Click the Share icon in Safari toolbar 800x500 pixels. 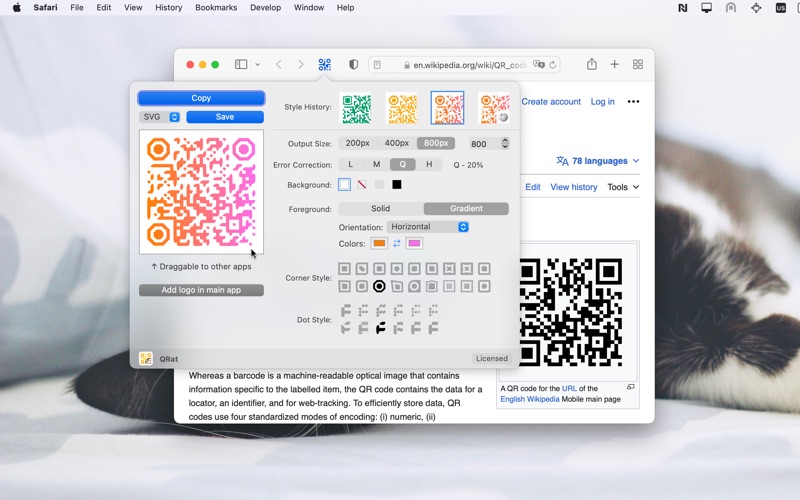[591, 64]
